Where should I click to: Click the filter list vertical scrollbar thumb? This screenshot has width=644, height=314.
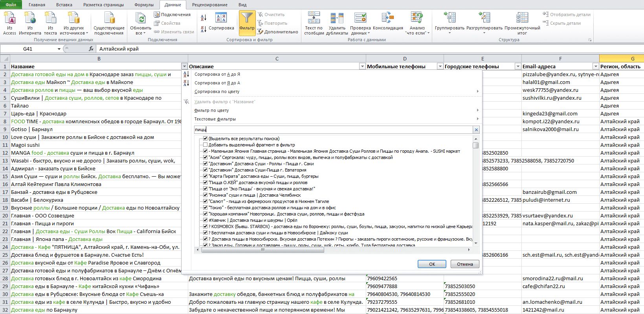475,145
